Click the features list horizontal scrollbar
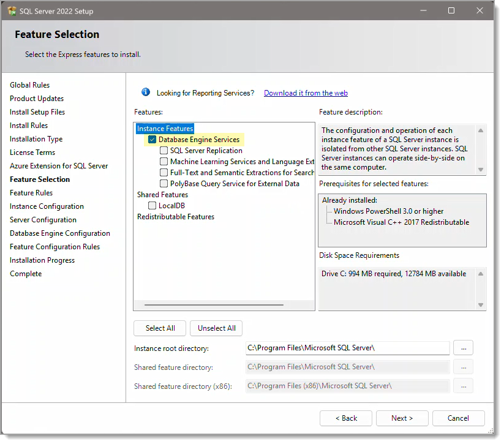504x444 pixels. [214, 305]
